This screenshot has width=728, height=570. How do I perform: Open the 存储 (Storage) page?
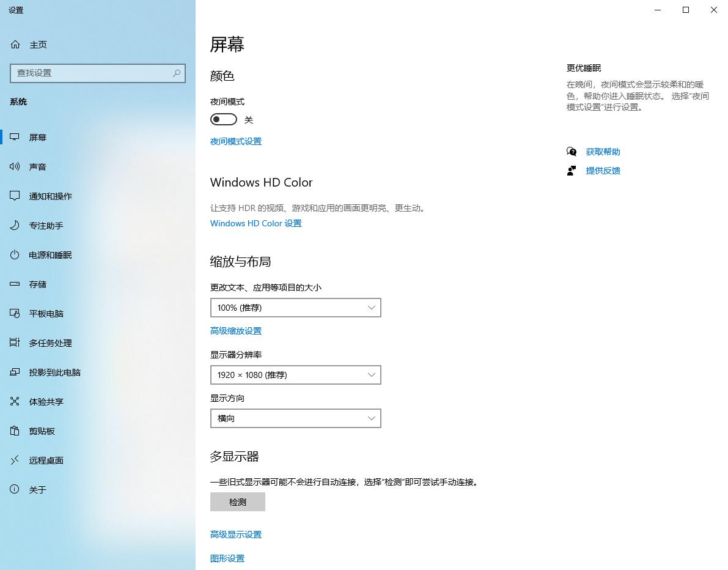click(x=38, y=284)
